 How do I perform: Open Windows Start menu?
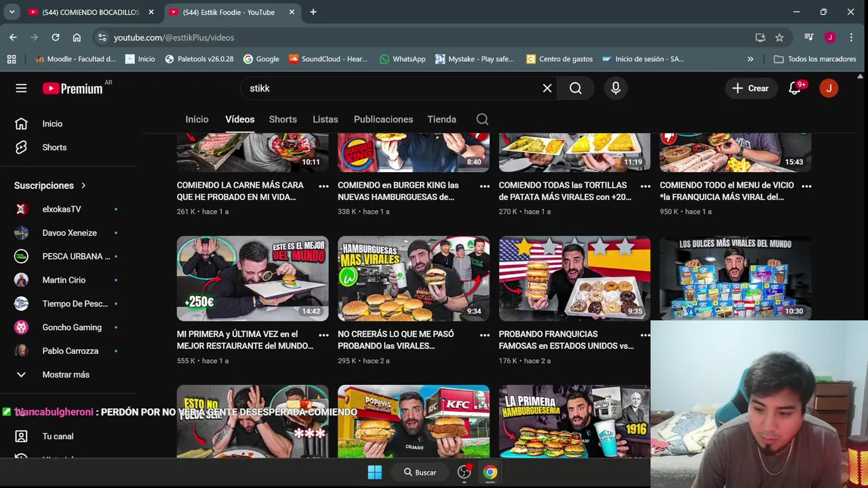click(x=374, y=472)
